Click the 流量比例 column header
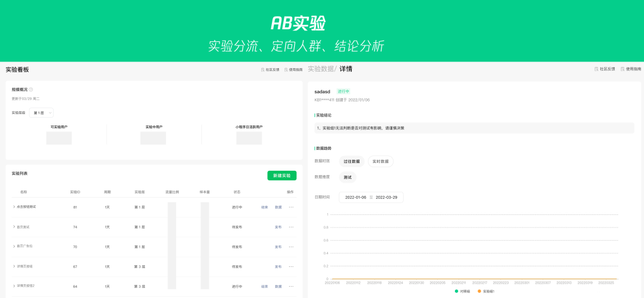This screenshot has height=298, width=644. coord(172,192)
